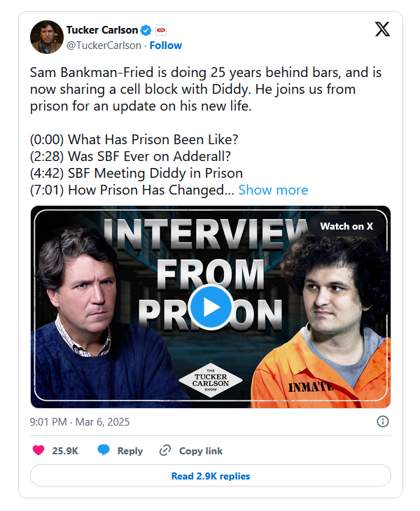Click the Watch on X label
420x511 pixels.
click(346, 226)
